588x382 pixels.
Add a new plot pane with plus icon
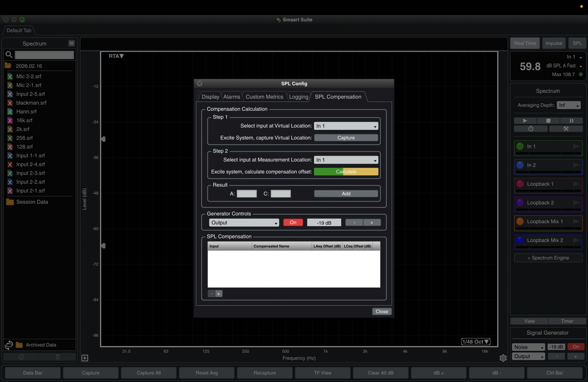tap(85, 358)
